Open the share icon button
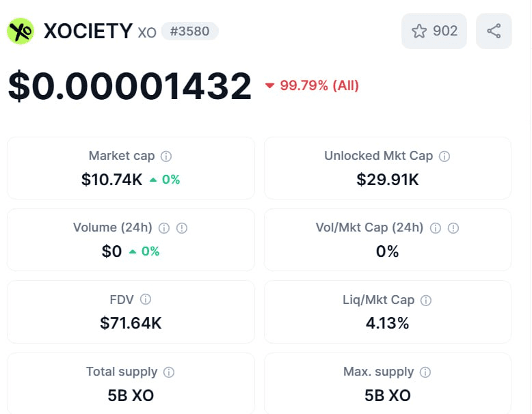532x414 pixels. tap(494, 31)
